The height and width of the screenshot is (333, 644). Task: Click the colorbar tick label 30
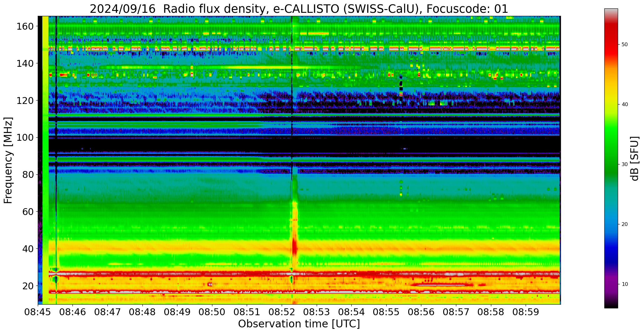625,164
